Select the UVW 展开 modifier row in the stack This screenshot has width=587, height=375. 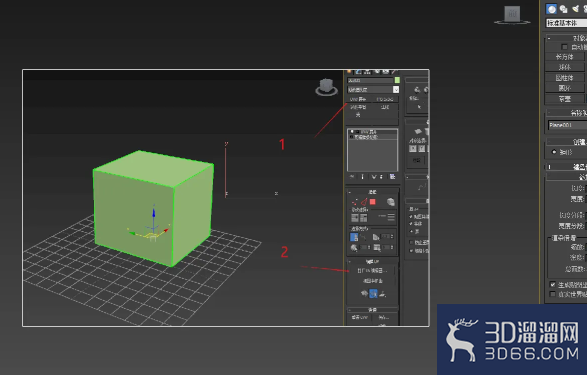[372, 132]
